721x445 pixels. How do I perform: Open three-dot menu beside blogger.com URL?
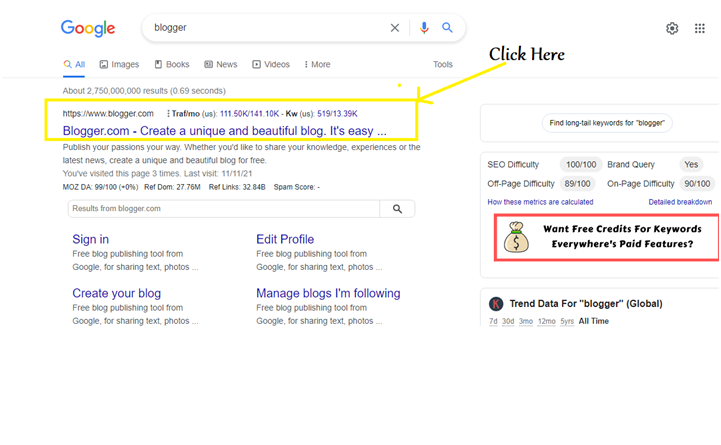point(168,114)
